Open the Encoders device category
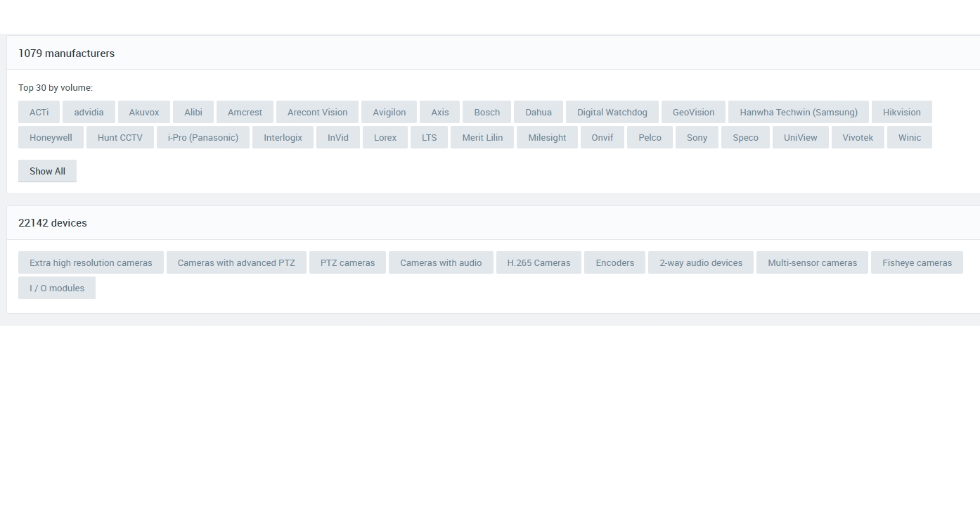The height and width of the screenshot is (527, 980). tap(614, 262)
